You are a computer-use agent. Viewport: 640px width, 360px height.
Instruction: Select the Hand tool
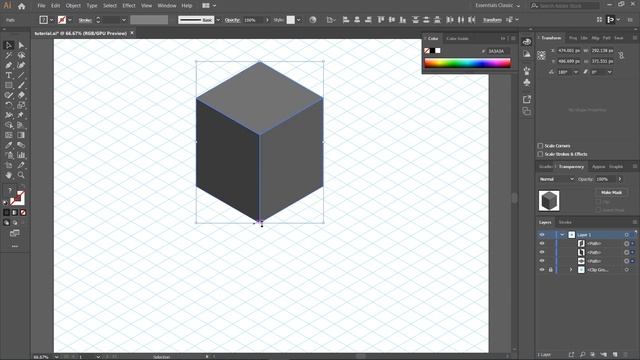[9, 175]
